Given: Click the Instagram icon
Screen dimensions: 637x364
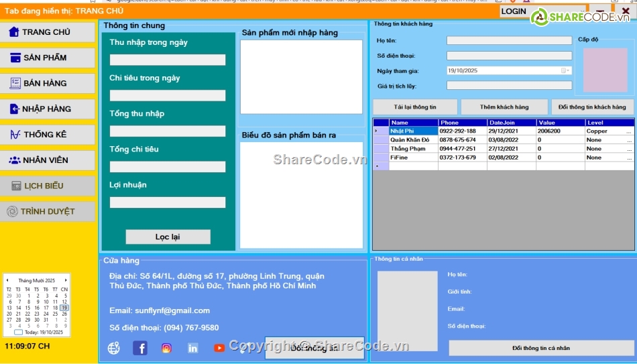Looking at the screenshot, I should coord(166,348).
